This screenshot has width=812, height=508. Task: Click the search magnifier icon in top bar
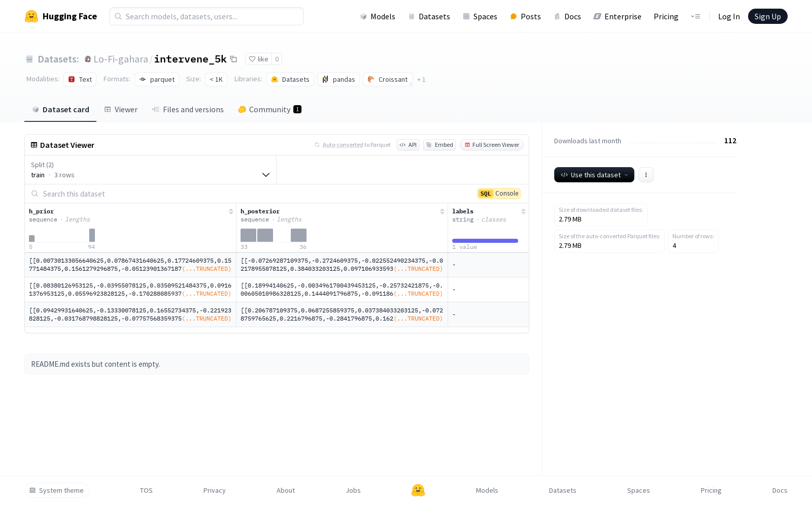118,16
